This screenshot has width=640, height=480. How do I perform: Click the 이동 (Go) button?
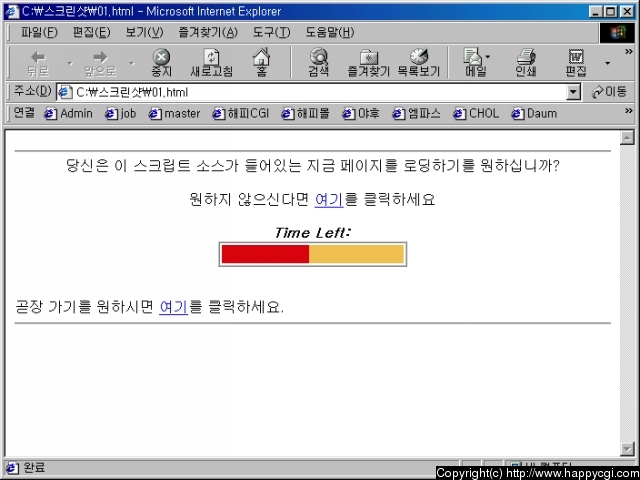(609, 92)
